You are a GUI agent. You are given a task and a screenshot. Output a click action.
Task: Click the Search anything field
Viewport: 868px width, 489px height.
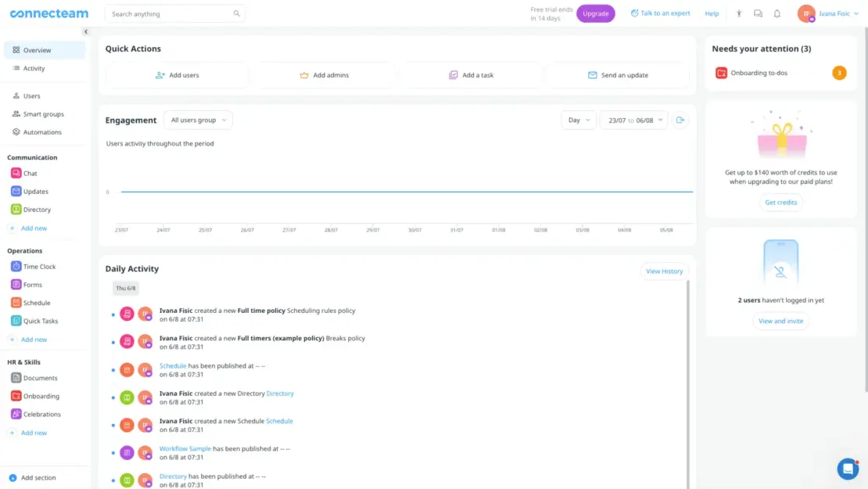coord(175,14)
